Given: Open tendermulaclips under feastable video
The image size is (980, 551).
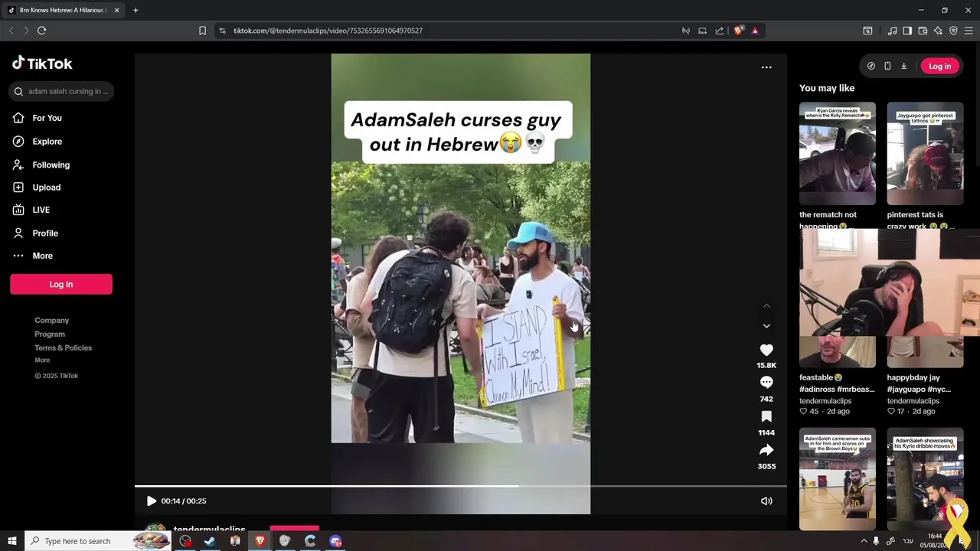Looking at the screenshot, I should 825,401.
